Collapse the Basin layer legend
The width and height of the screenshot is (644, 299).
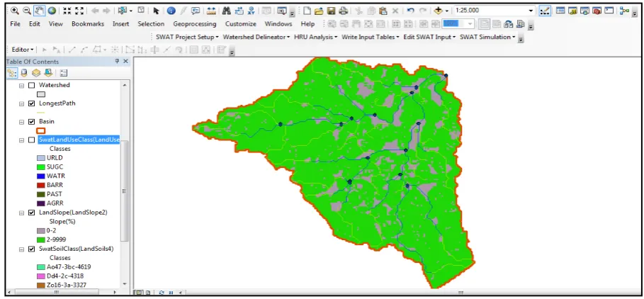[21, 122]
